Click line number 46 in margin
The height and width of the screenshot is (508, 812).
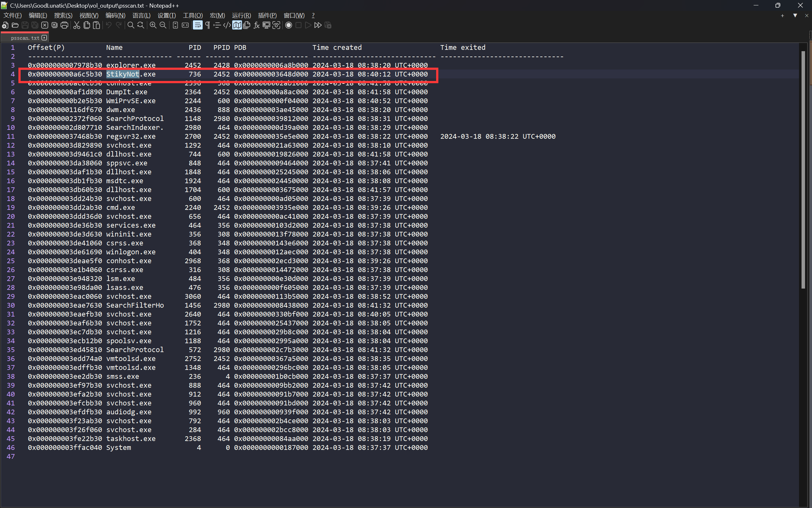tap(11, 448)
